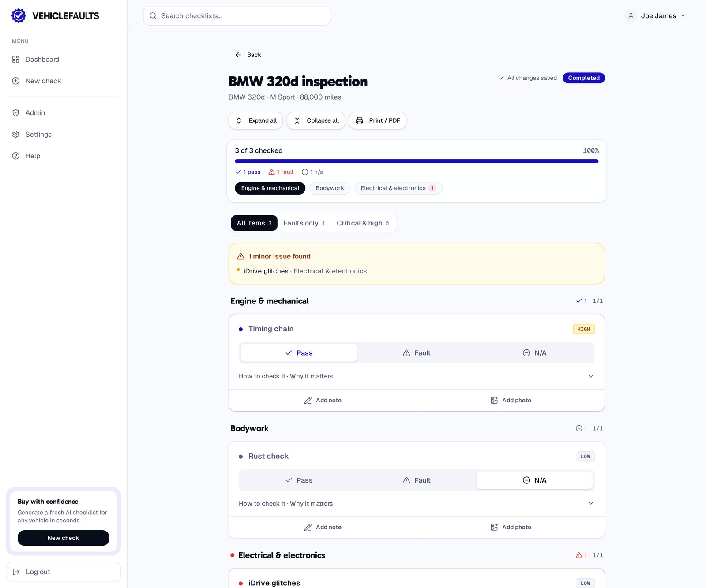Select the All items filter tab
This screenshot has width=706, height=588.
point(254,223)
